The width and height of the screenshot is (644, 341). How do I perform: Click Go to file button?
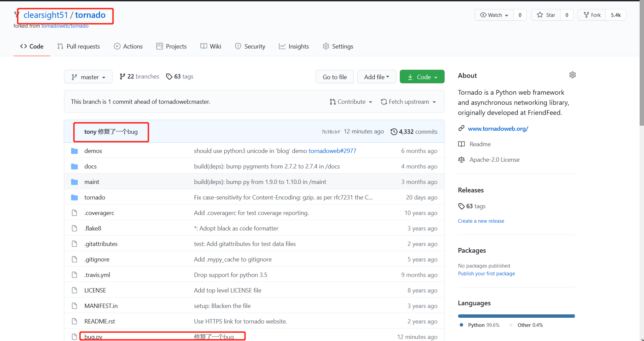coord(335,77)
